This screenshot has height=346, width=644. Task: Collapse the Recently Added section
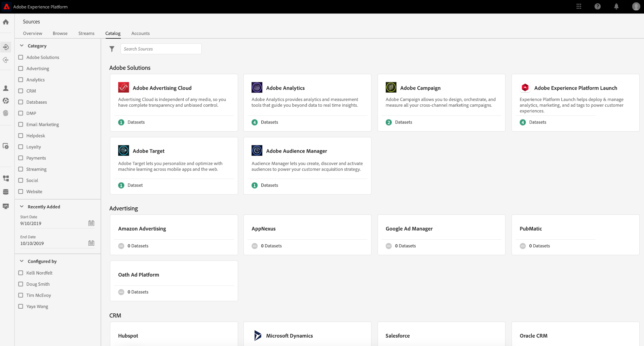point(22,207)
